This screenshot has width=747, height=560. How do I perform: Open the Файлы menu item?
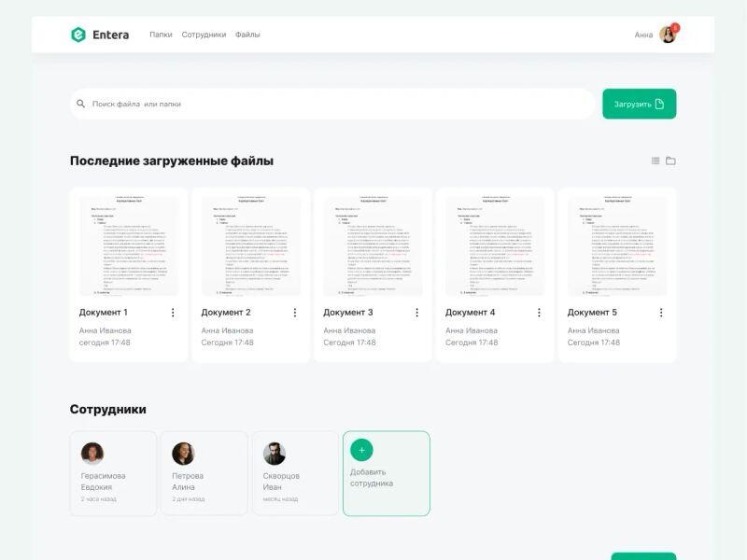pos(247,35)
